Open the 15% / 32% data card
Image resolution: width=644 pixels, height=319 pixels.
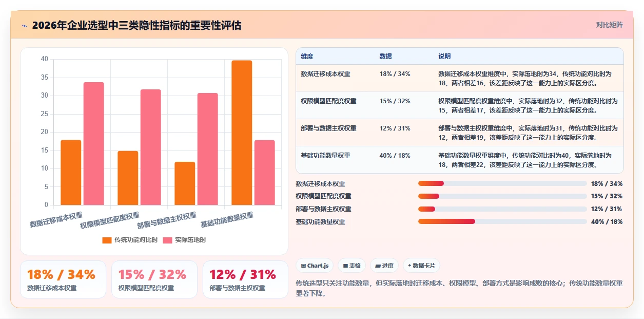coord(154,279)
